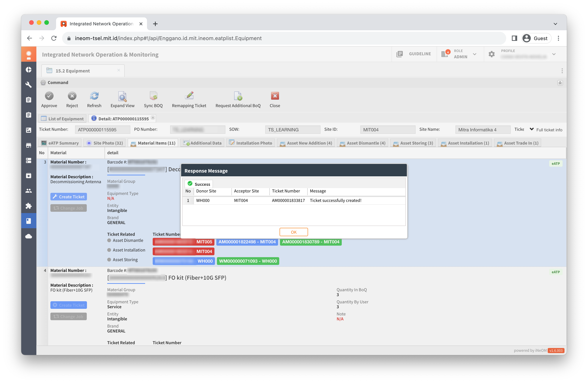Switch to Asset Trade In (1) tab
588x383 pixels.
click(517, 143)
